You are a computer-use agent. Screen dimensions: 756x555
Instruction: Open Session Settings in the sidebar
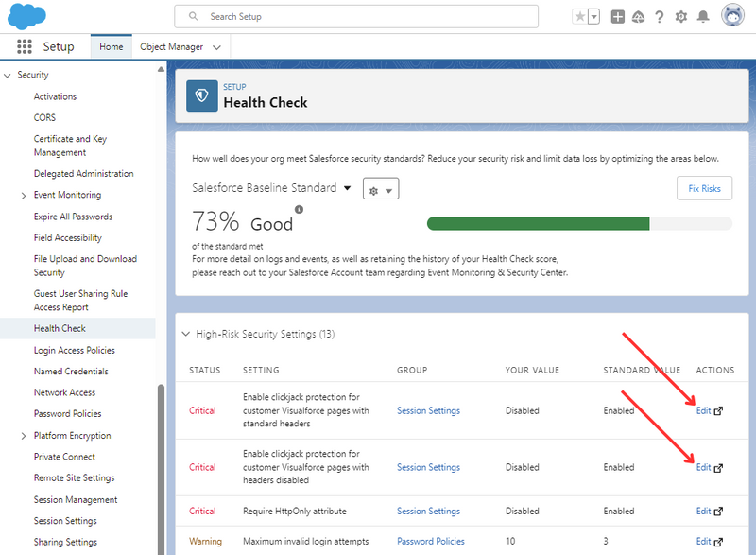pos(65,521)
